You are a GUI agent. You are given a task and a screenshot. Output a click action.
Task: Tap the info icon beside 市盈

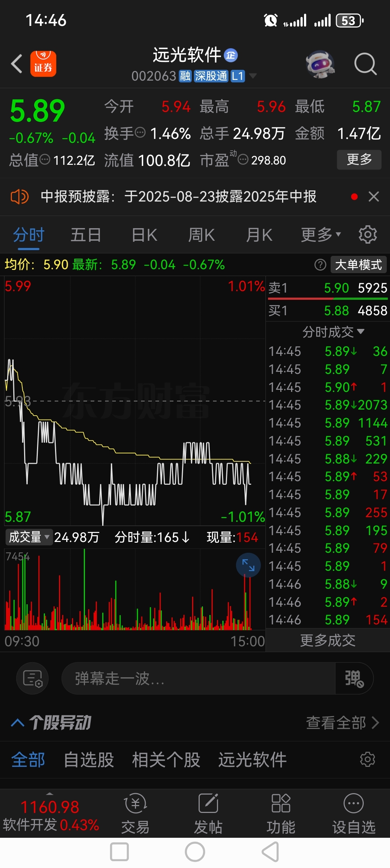click(243, 159)
